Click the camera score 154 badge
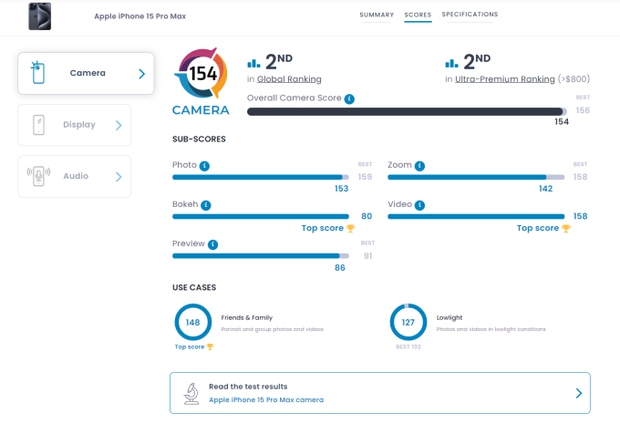620x434 pixels. [201, 73]
